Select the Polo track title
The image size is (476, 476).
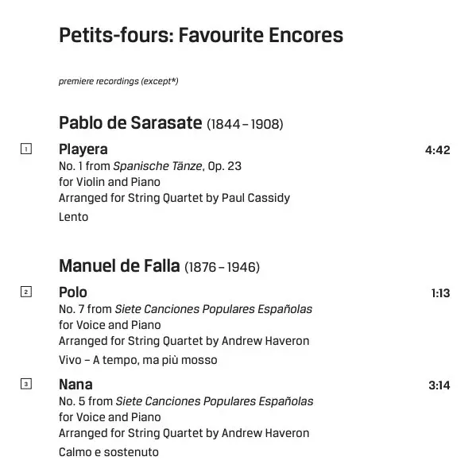click(x=73, y=292)
